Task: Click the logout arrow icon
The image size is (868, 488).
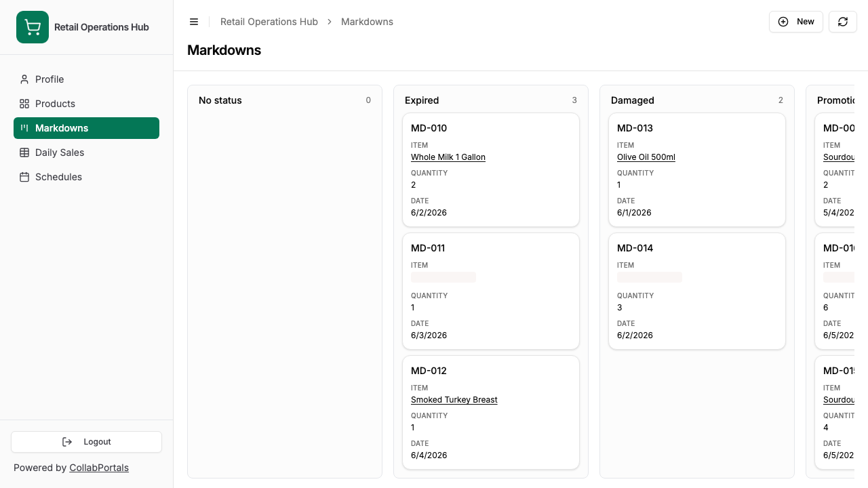Action: click(x=67, y=442)
